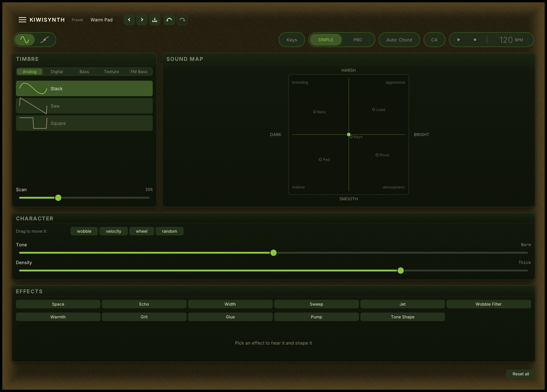Image resolution: width=547 pixels, height=392 pixels.
Task: Select the sine wave synth view icon
Action: pos(25,40)
